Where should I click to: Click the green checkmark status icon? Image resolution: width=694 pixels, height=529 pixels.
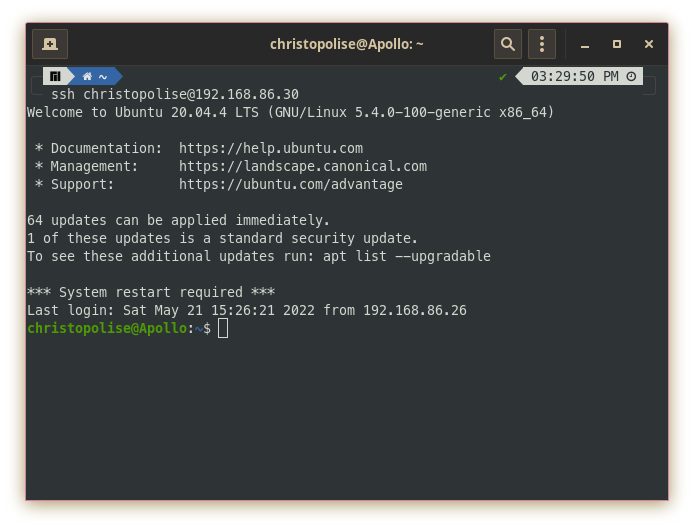click(502, 77)
